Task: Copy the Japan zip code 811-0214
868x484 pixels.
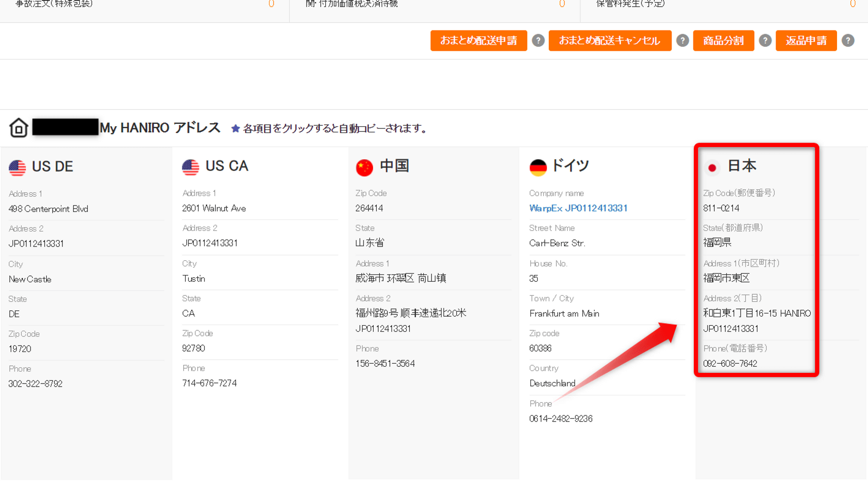Action: (x=721, y=208)
